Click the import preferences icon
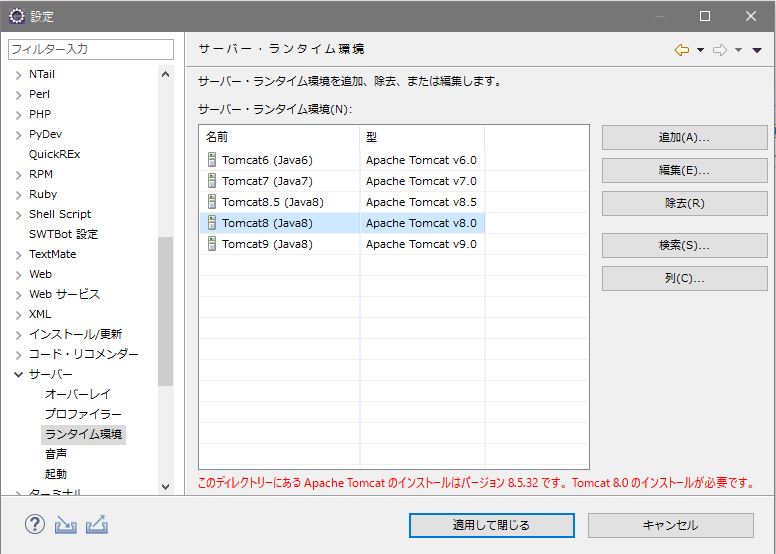This screenshot has height=554, width=776. (65, 525)
